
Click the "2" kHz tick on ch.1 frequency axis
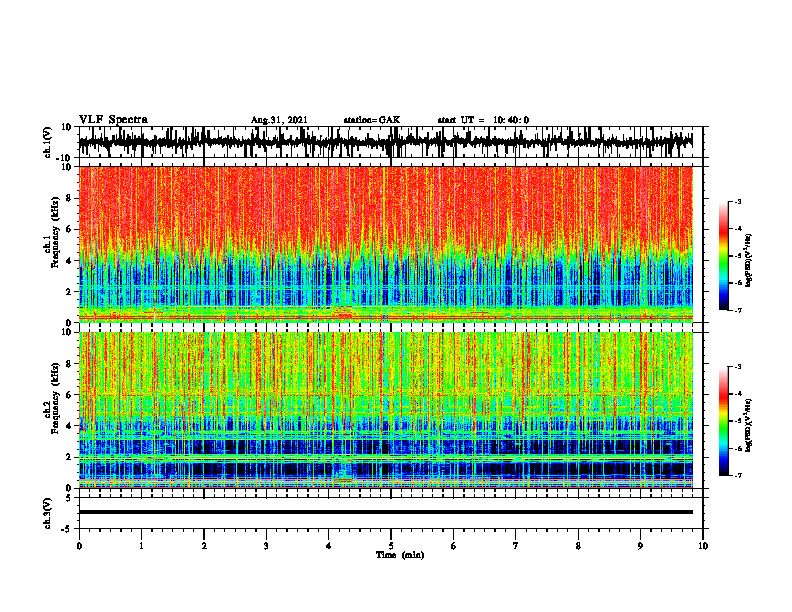click(69, 291)
